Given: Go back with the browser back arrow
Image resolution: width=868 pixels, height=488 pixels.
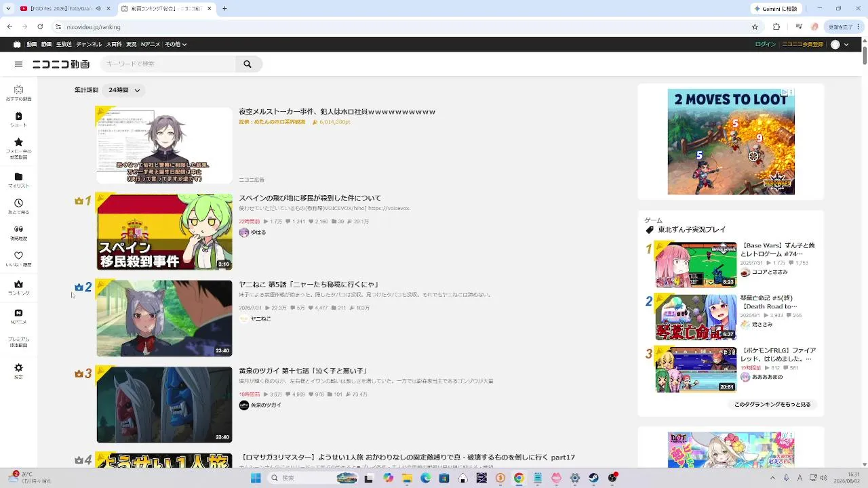Looking at the screenshot, I should pyautogui.click(x=9, y=27).
